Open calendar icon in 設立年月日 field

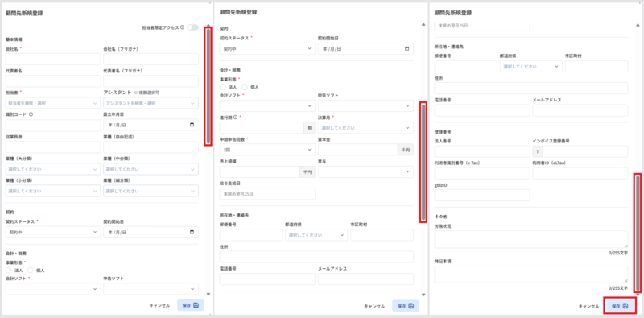pos(192,125)
